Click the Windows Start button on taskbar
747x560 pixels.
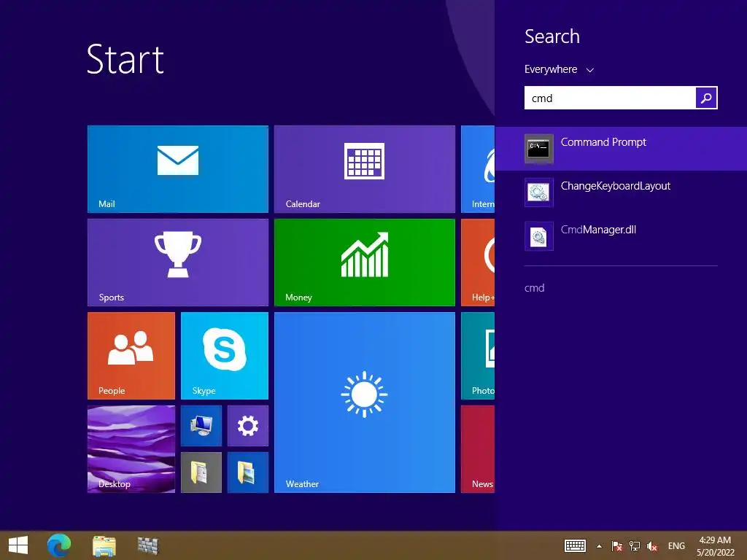(18, 545)
